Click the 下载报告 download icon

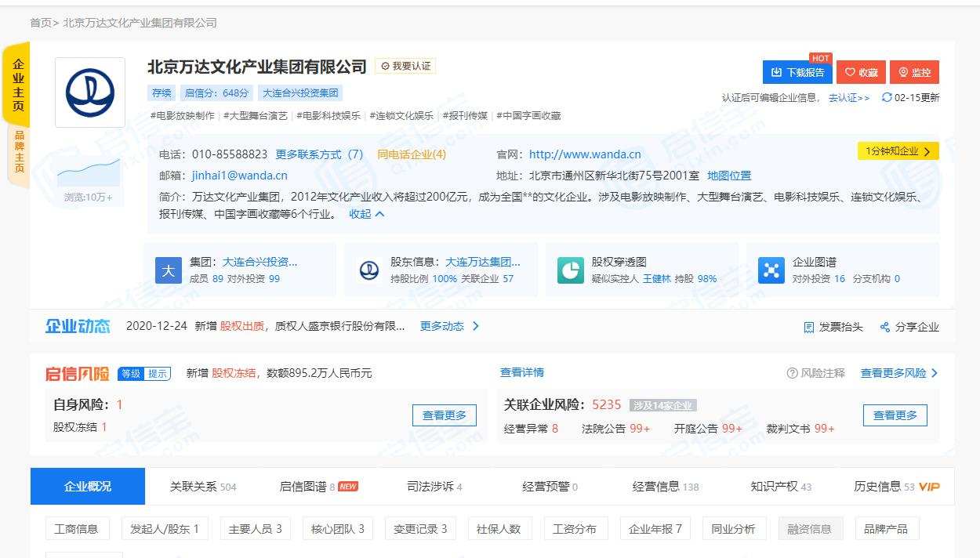pyautogui.click(x=775, y=72)
